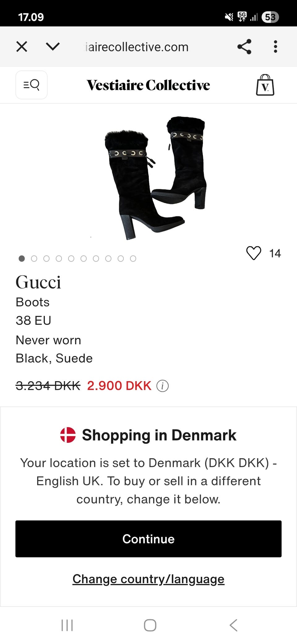Image resolution: width=297 pixels, height=644 pixels.
Task: Open the shopping bag icon
Action: click(265, 85)
